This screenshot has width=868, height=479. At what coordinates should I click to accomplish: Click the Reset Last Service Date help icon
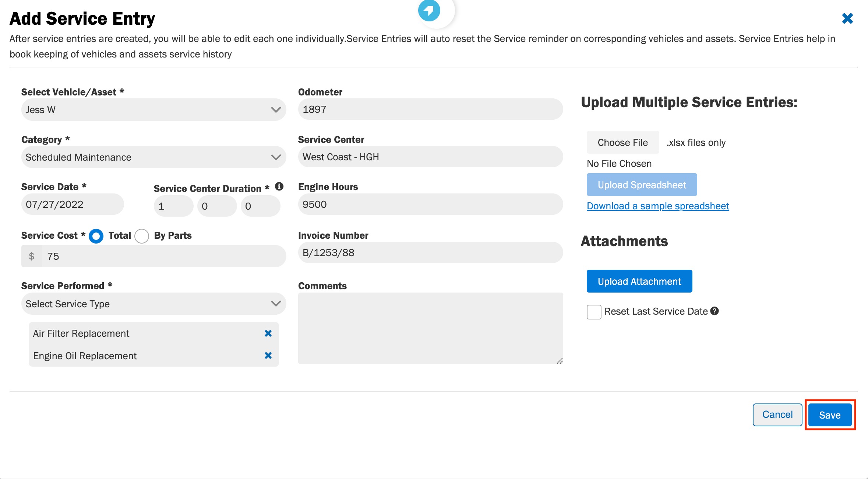[714, 311]
